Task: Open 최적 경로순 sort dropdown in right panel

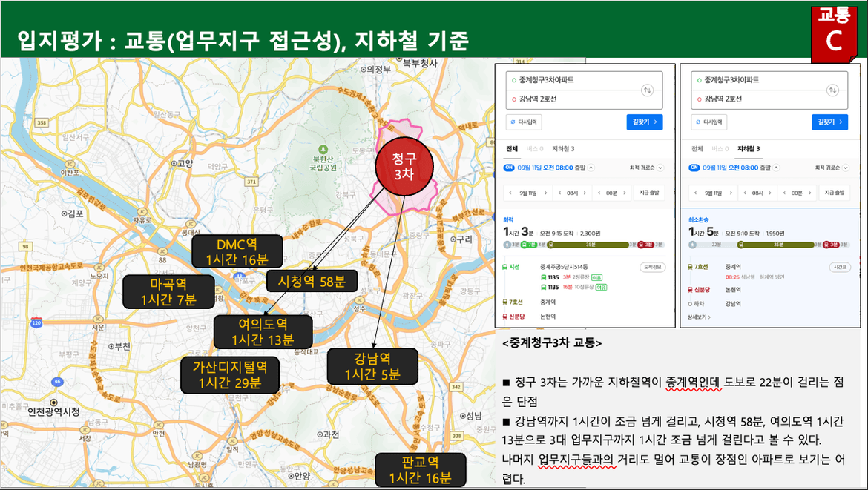Action: [x=832, y=168]
